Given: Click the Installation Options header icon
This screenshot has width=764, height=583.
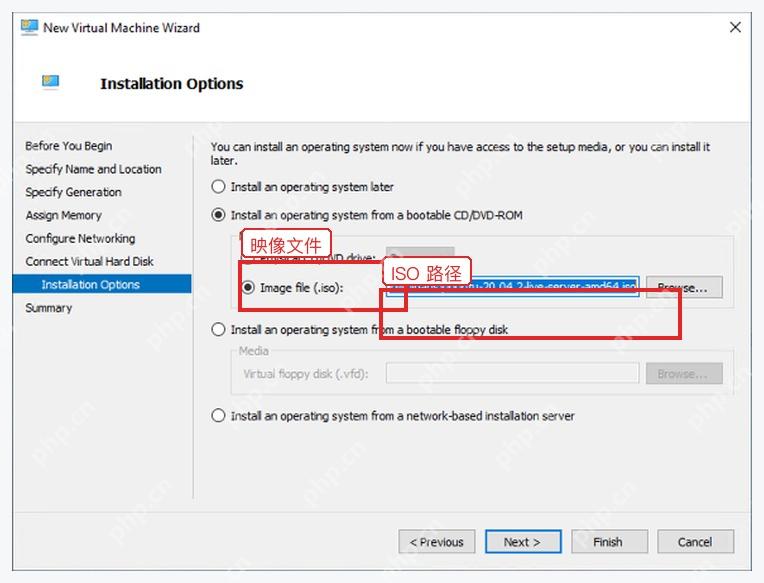Looking at the screenshot, I should click(x=50, y=82).
